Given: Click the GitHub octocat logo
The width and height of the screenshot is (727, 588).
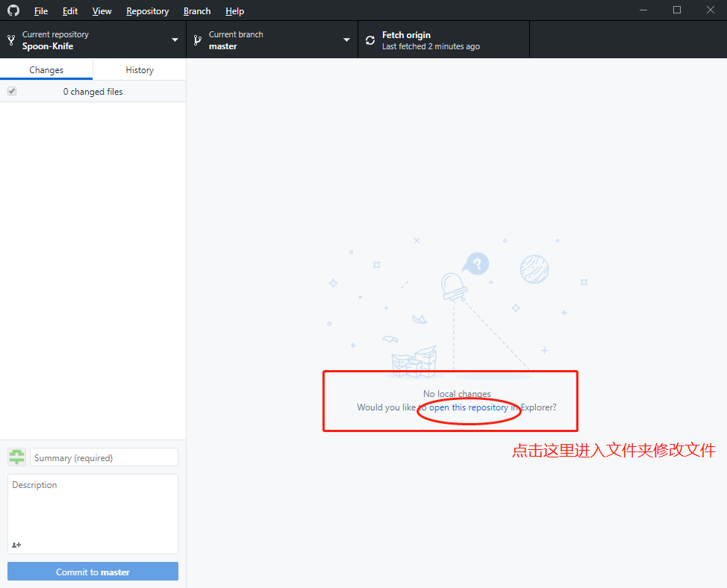Looking at the screenshot, I should 13,10.
